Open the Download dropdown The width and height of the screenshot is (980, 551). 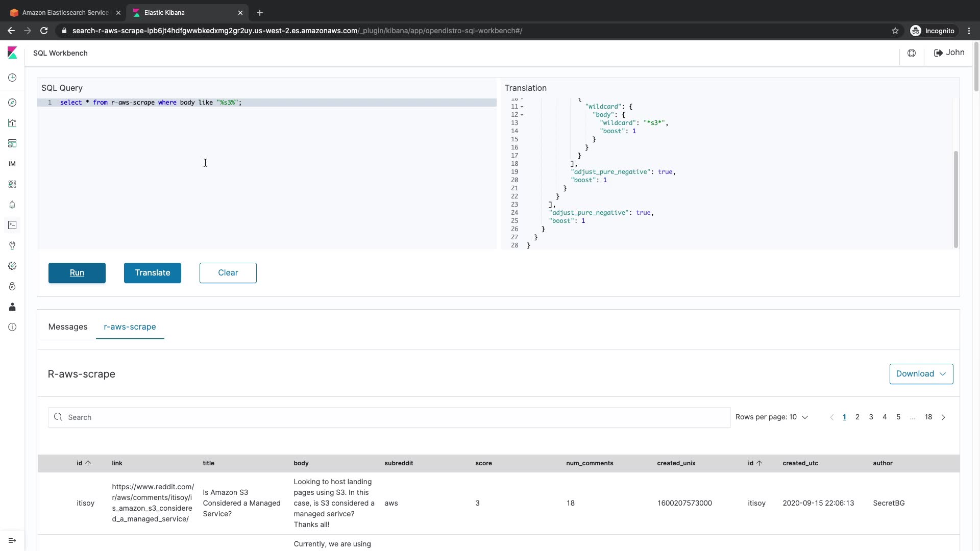(921, 373)
